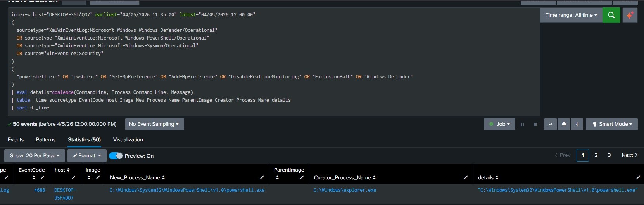Click inside the search query editor

[x=274, y=61]
